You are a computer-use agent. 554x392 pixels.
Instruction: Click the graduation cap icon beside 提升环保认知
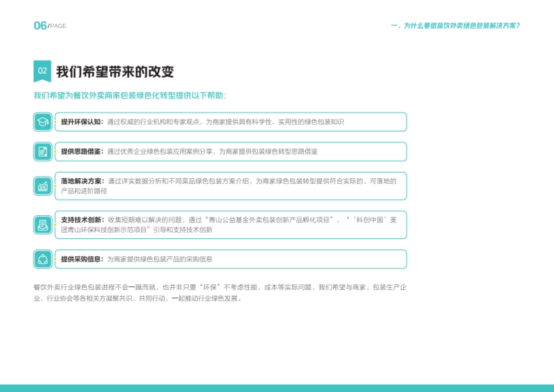pyautogui.click(x=42, y=122)
